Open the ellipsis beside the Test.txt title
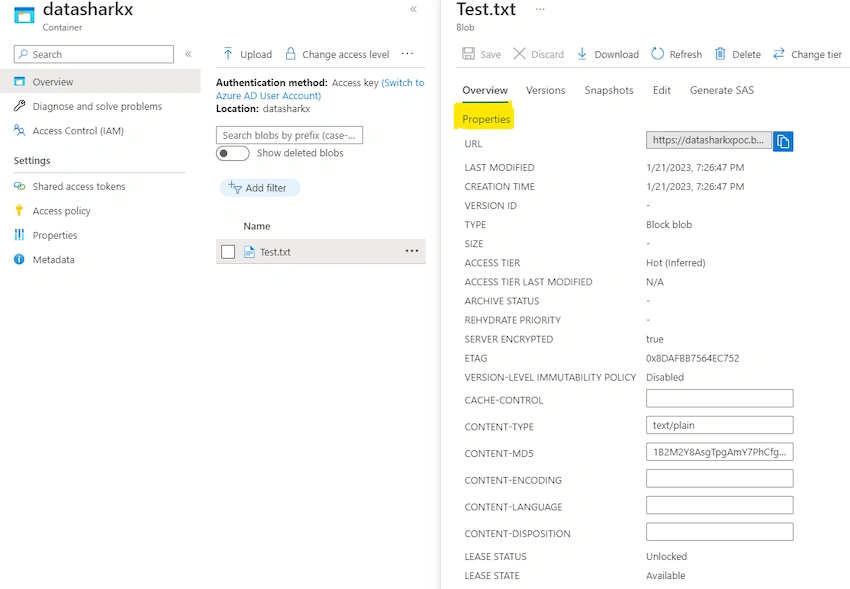This screenshot has width=850, height=589. click(540, 9)
